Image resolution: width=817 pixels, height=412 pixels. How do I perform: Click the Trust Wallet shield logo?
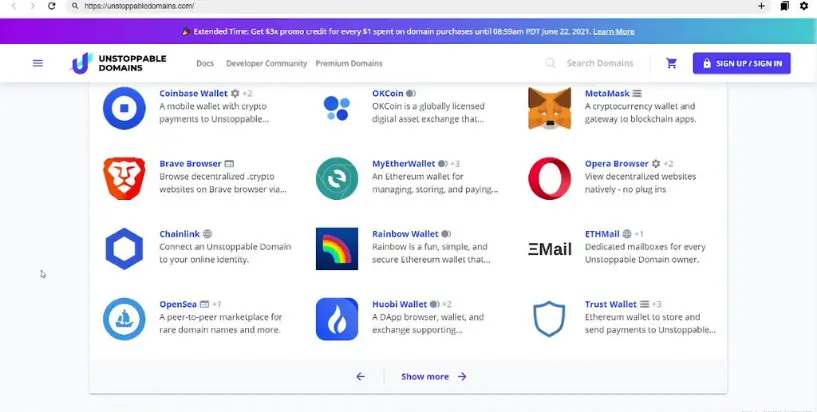click(x=549, y=319)
